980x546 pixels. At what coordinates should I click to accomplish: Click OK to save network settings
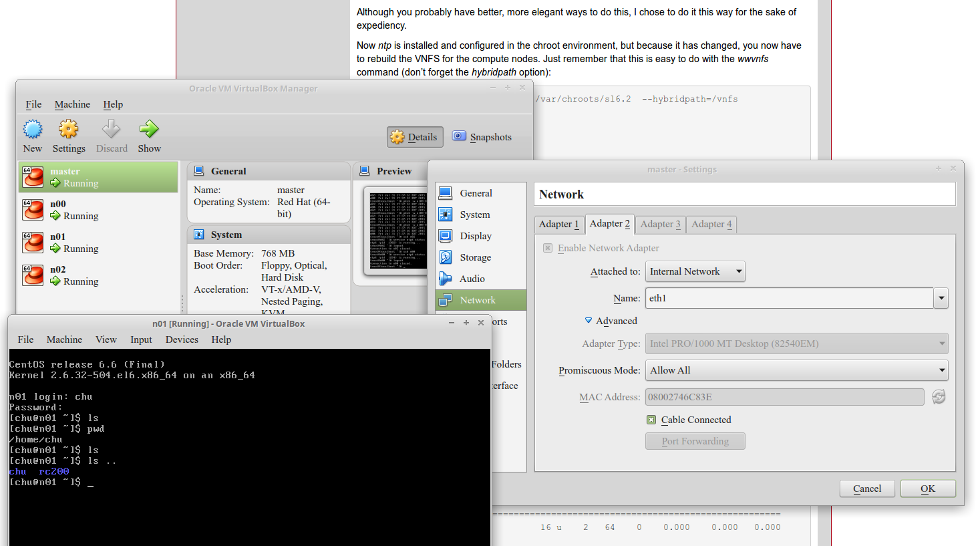coord(927,489)
